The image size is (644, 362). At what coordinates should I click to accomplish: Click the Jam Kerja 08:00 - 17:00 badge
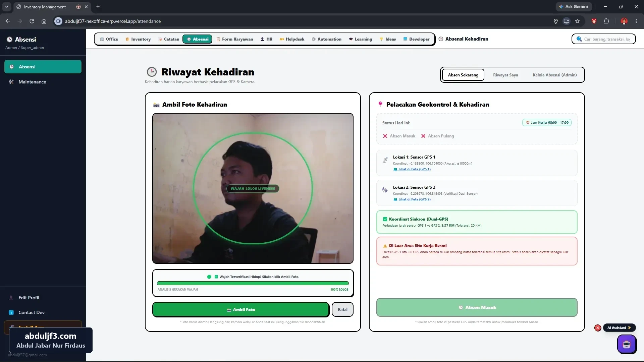tap(547, 123)
